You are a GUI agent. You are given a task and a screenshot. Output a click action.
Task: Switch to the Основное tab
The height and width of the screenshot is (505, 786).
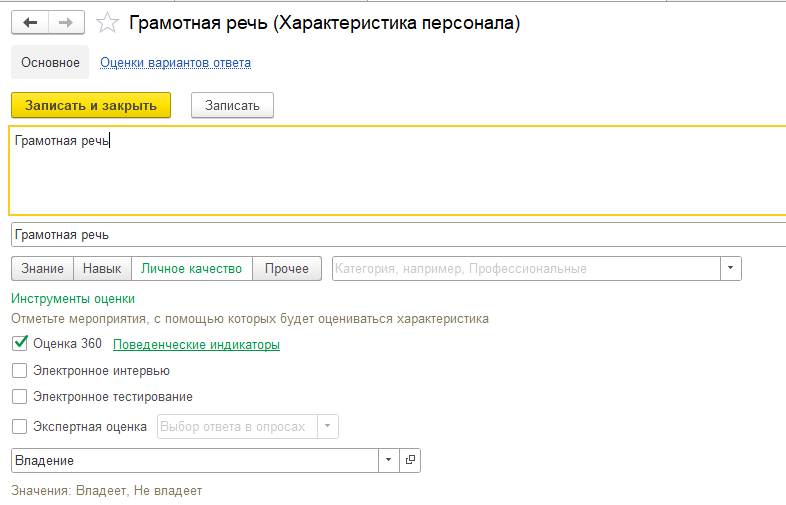click(x=50, y=62)
